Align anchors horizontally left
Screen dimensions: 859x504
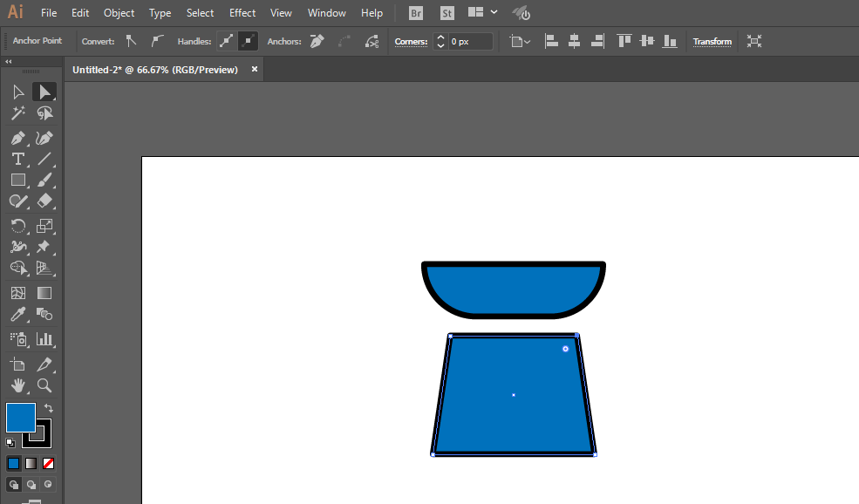click(551, 41)
